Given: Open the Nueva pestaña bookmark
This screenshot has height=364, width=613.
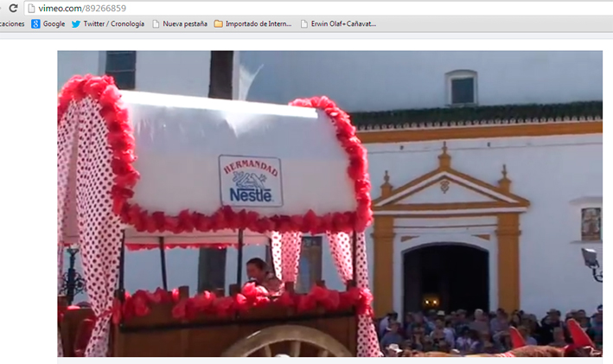Looking at the screenshot, I should 185,23.
